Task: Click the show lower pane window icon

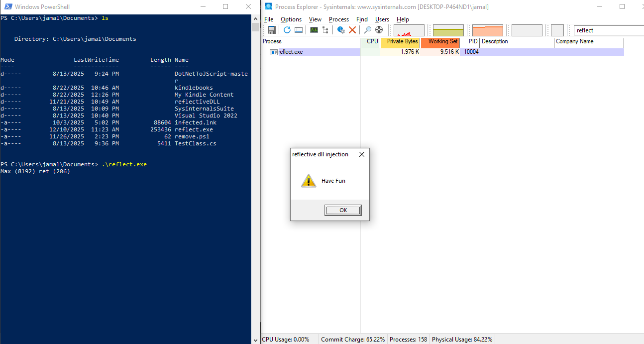Action: (x=299, y=30)
